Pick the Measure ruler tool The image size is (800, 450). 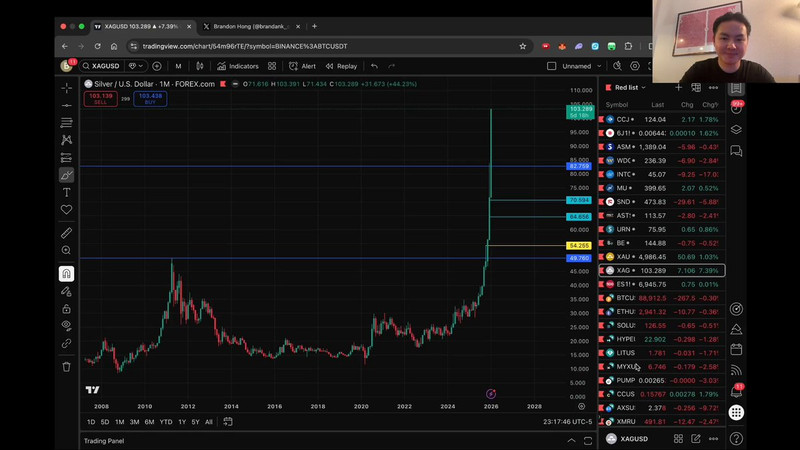67,233
